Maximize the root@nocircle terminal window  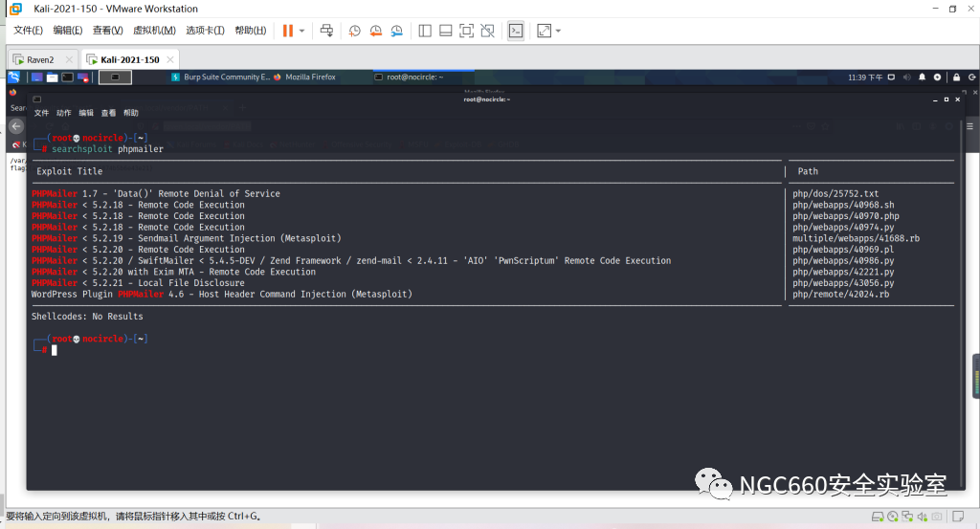(947, 99)
